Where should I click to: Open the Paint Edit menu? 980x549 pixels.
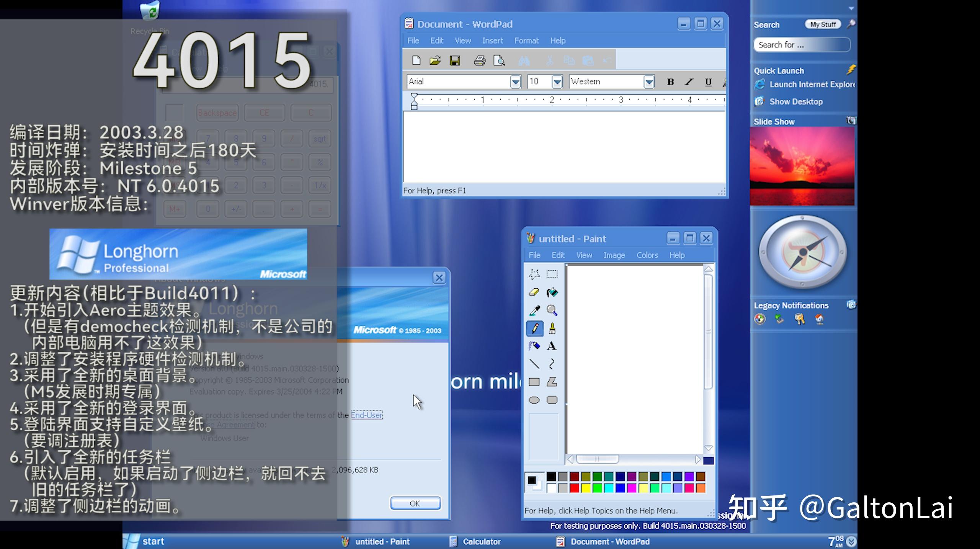point(558,255)
